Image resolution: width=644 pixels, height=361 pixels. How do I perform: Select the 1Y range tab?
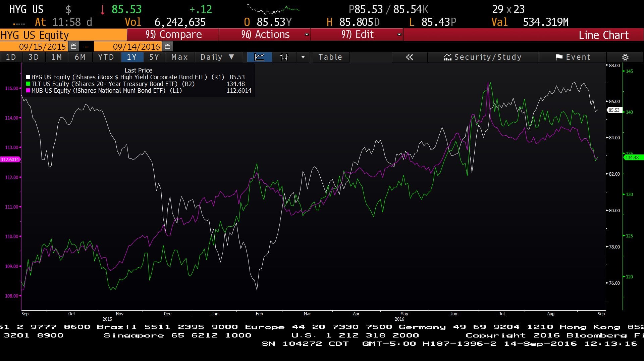(x=132, y=57)
